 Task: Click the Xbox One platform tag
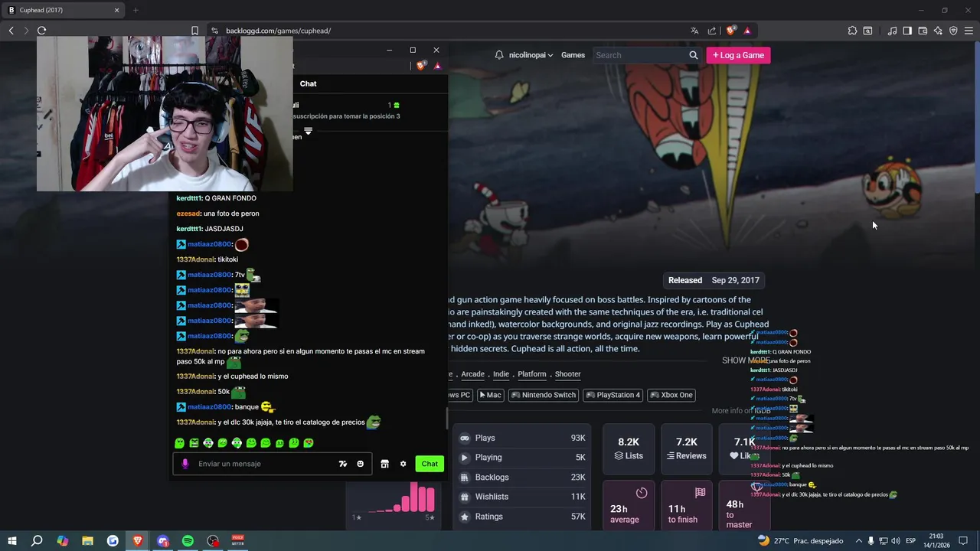coord(671,395)
